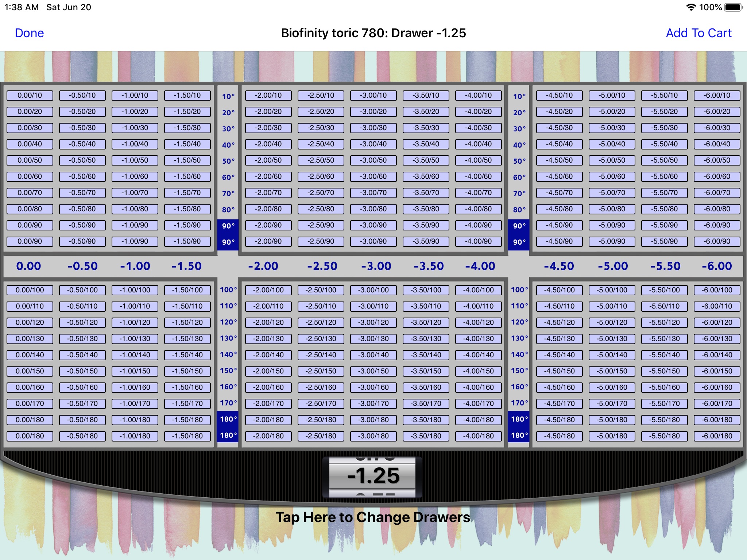Image resolution: width=747 pixels, height=560 pixels.
Task: Select lens cell 0.00/170
Action: 30,404
